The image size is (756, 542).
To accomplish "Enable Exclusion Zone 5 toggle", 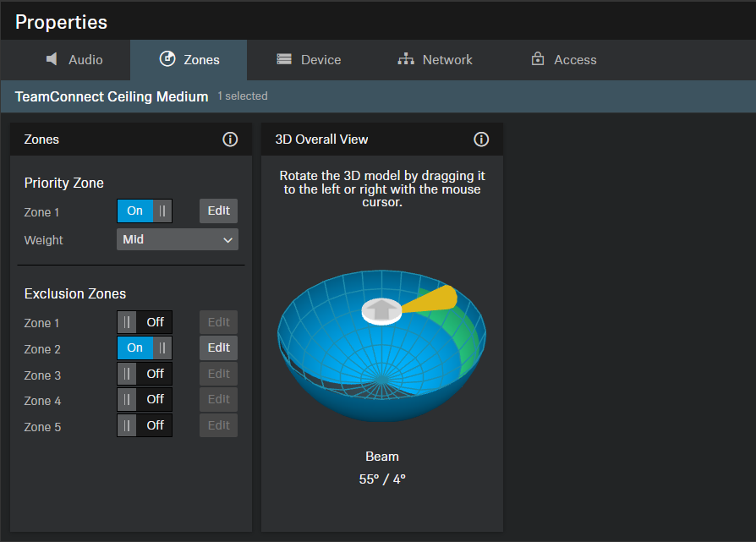I will coord(145,426).
